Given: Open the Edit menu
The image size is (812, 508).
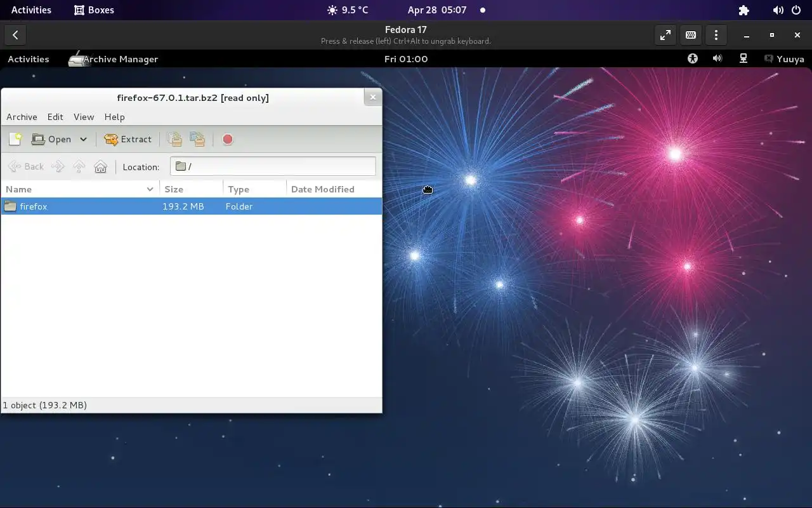Looking at the screenshot, I should coord(55,117).
